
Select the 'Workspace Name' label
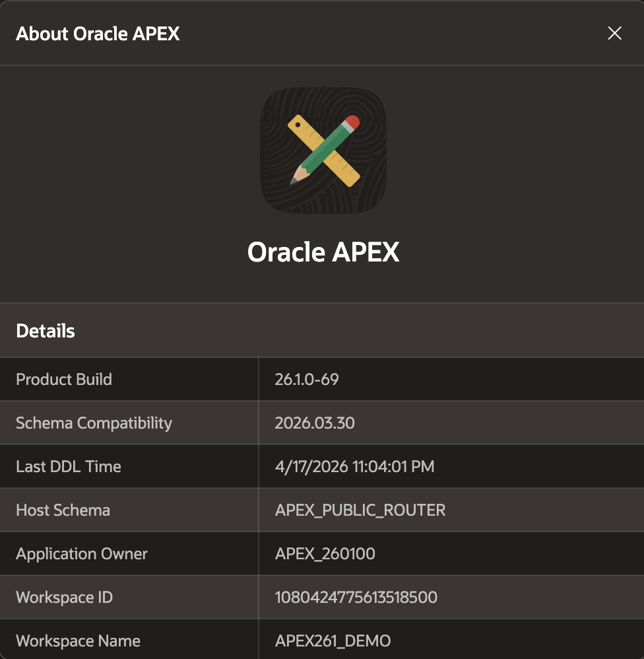click(78, 641)
